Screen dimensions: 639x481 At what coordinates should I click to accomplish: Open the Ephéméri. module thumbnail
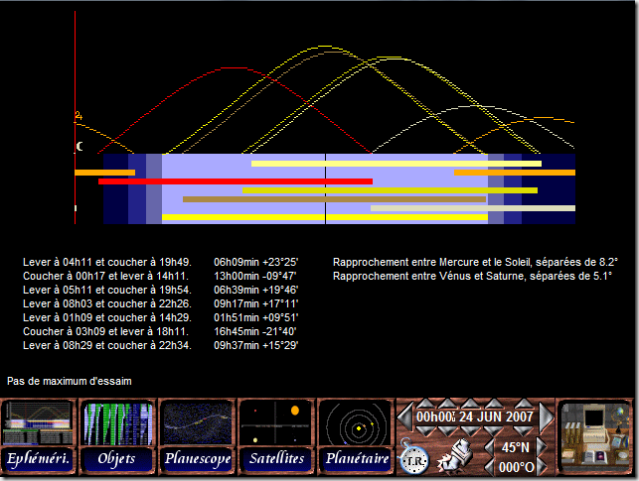(x=39, y=424)
